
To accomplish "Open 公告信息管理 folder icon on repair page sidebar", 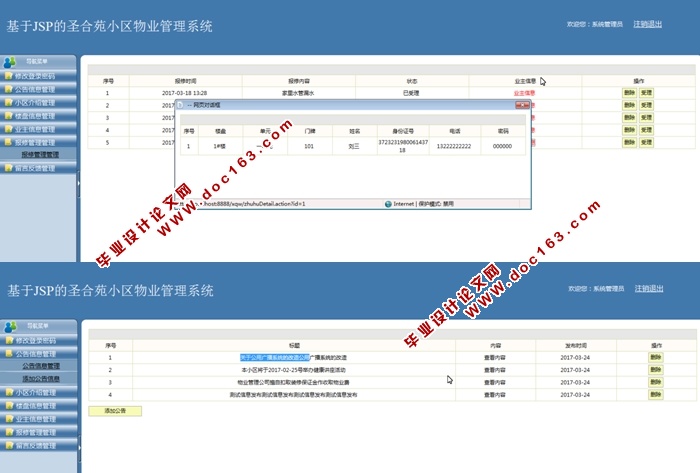I will click(x=8, y=89).
